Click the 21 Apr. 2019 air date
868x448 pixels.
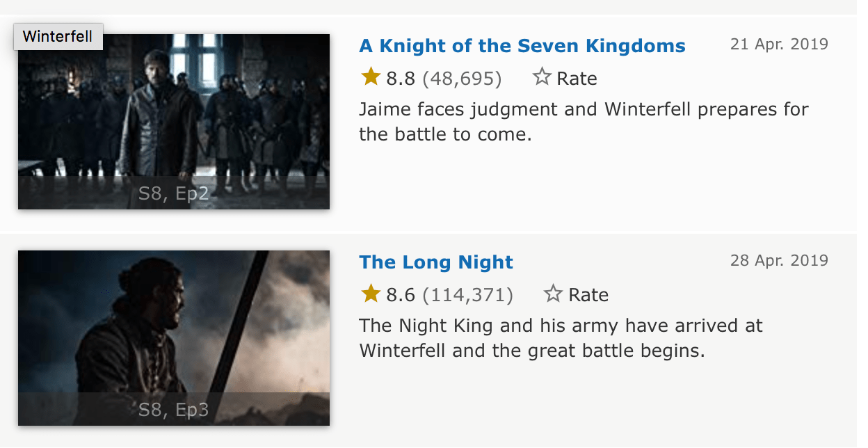pos(779,43)
